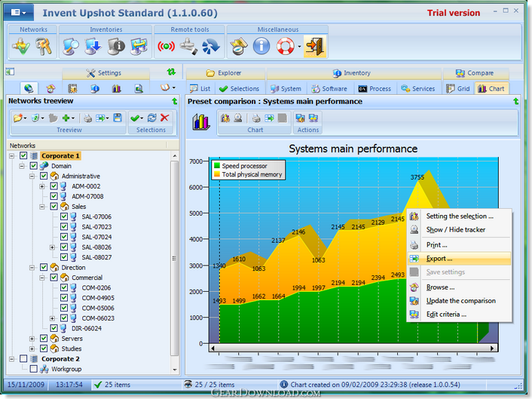Screen dimensions: 532x399
Task: Choose Show / Hide tracker
Action: pyautogui.click(x=459, y=229)
